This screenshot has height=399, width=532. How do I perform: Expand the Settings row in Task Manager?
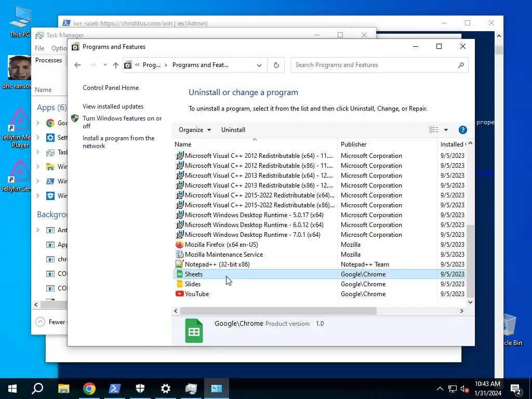click(38, 137)
